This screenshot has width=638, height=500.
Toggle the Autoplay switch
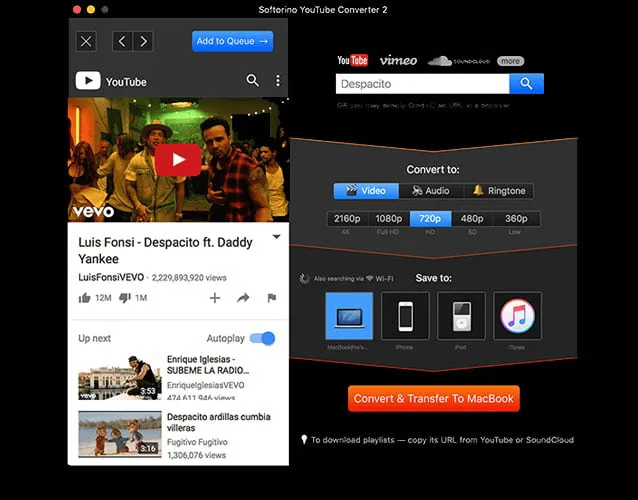[262, 338]
